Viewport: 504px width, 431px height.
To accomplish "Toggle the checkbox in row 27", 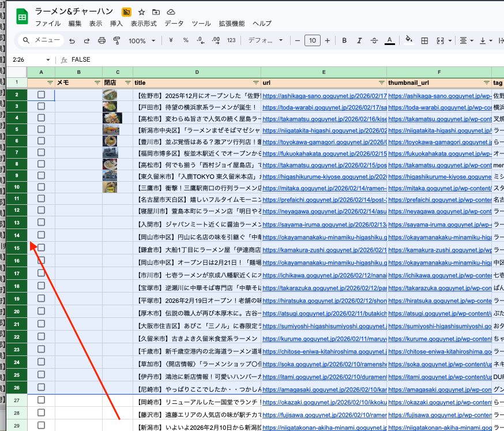I will click(x=41, y=400).
